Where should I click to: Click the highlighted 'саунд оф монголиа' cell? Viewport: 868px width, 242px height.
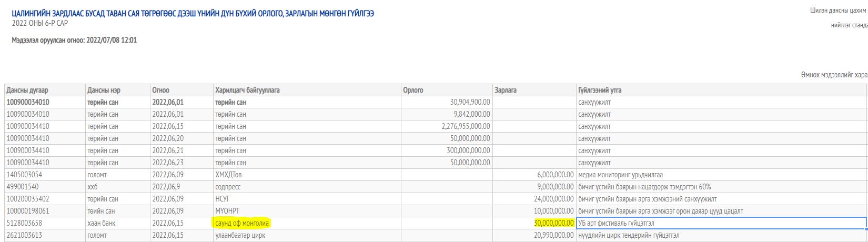242,224
